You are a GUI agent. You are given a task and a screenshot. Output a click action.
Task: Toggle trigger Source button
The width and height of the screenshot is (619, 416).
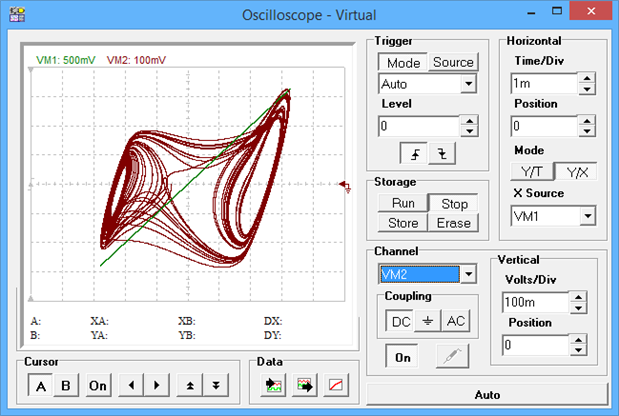(453, 62)
